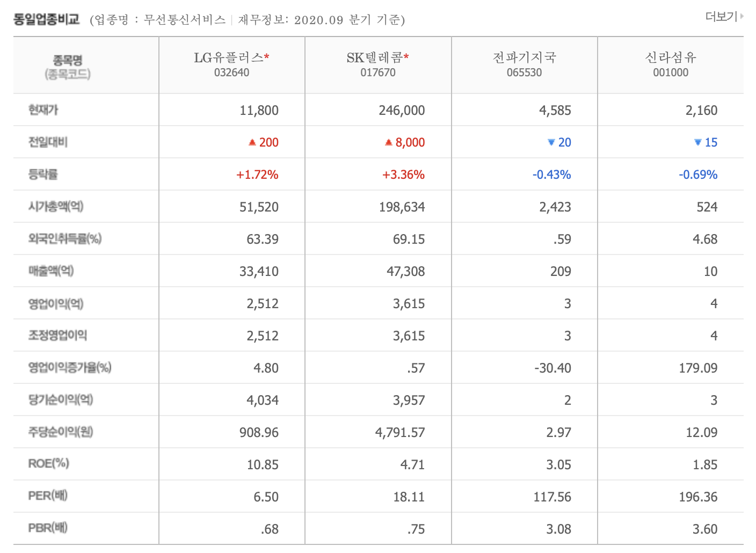Click the 업종명 무선통신서비스 subtitle text

click(x=158, y=20)
